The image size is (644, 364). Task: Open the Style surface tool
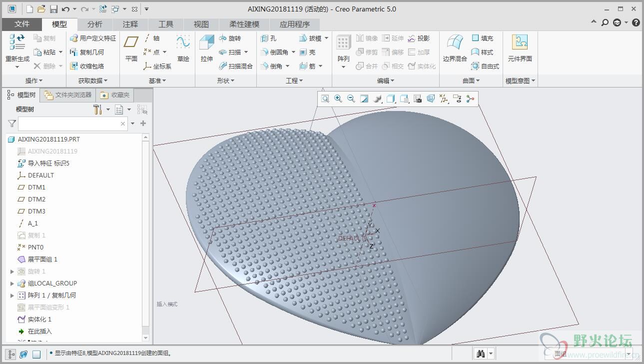[x=482, y=52]
